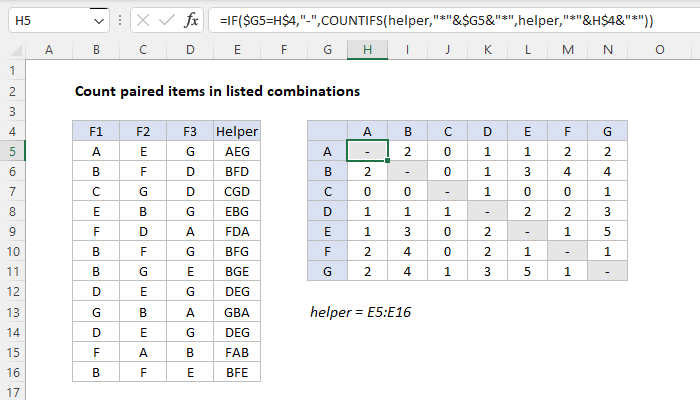Select helper cell 'AEG'
This screenshot has width=700, height=400.
237,152
